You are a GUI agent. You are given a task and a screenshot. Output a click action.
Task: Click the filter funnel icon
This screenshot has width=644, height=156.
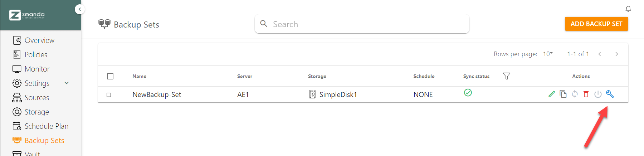[x=506, y=76]
